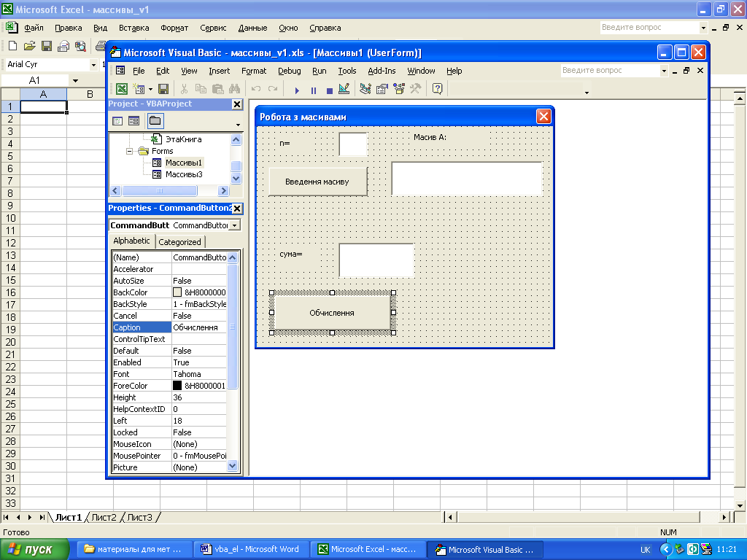Click the Масив А list box on form
This screenshot has width=747, height=560.
coord(467,179)
